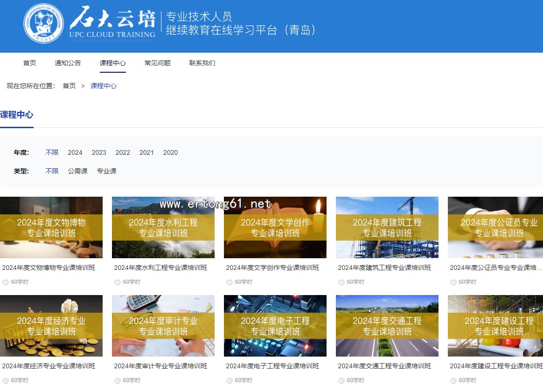Viewport: 543px width, 392px height.
Task: Filter courses by year 2022
Action: (x=123, y=152)
